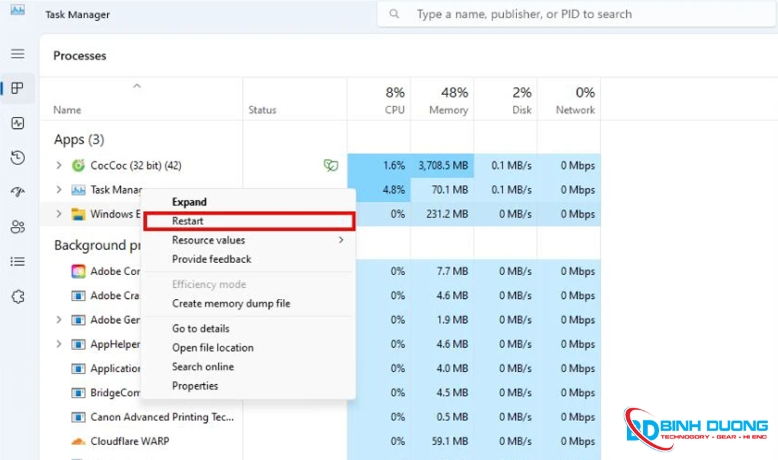Open the Performance sidebar icon

click(x=18, y=123)
